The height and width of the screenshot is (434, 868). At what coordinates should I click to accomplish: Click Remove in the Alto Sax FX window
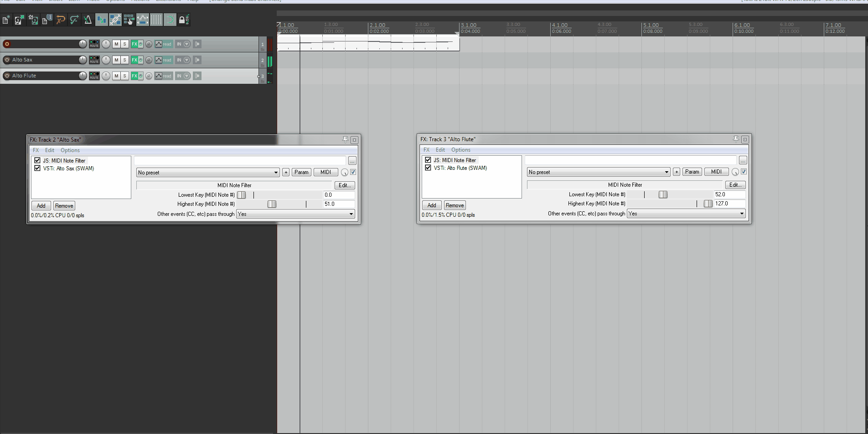[64, 206]
